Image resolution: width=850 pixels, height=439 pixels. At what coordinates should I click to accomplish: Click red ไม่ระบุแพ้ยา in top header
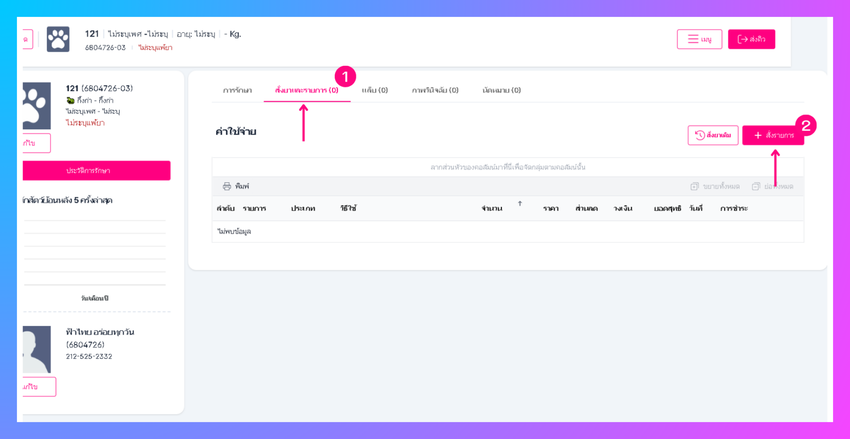coord(155,48)
